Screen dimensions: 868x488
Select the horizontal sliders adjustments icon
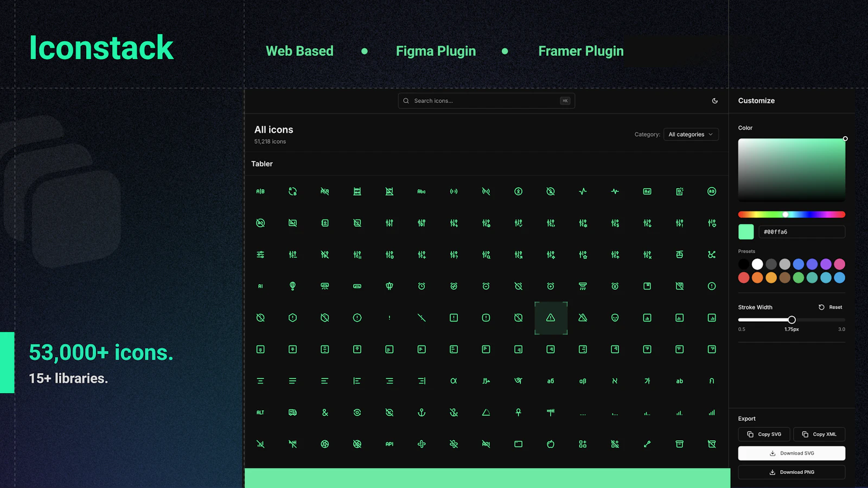coord(260,255)
